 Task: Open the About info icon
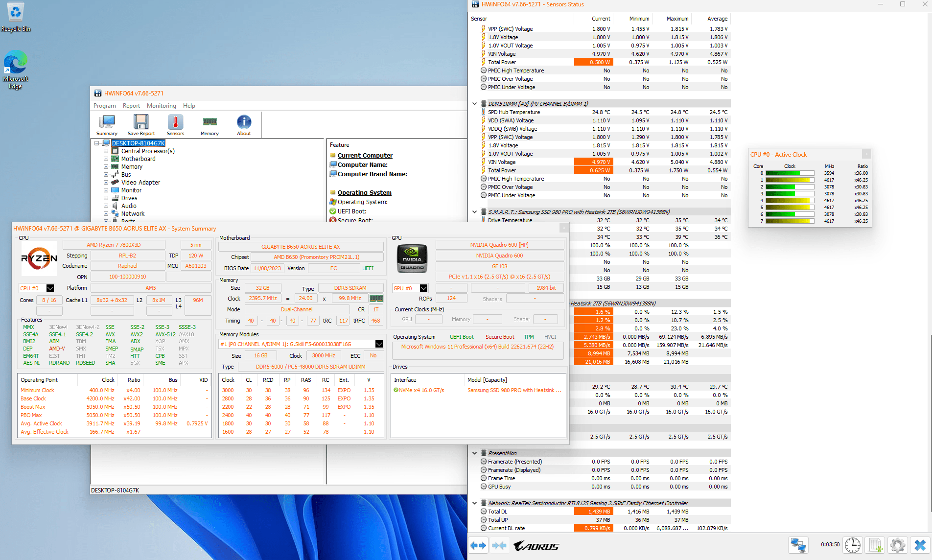pos(244,124)
